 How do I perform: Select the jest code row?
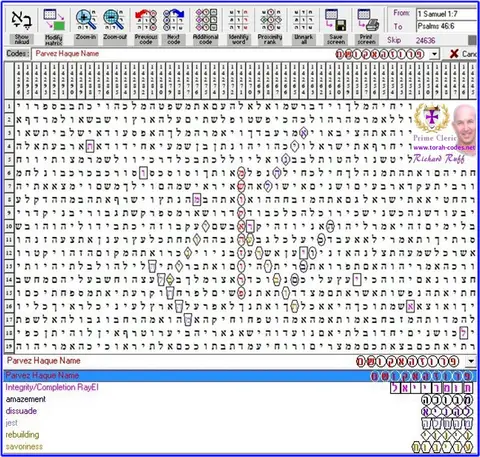[x=240, y=423]
